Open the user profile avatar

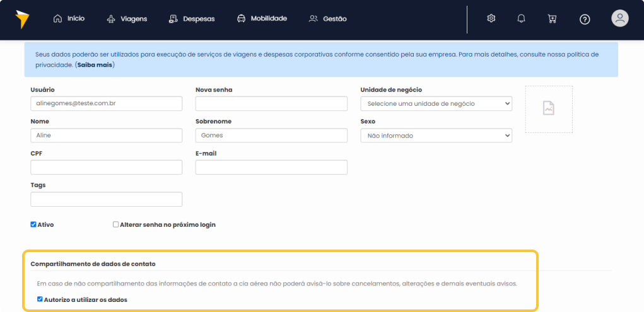[620, 18]
